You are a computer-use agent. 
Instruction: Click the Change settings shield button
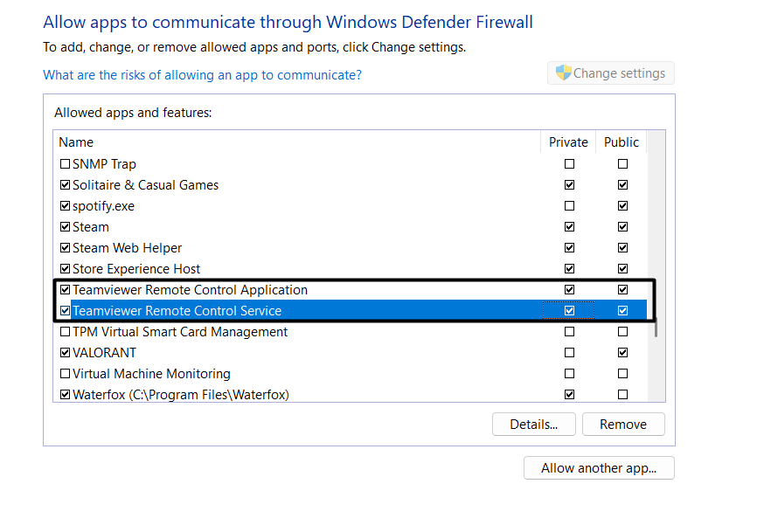pos(611,73)
